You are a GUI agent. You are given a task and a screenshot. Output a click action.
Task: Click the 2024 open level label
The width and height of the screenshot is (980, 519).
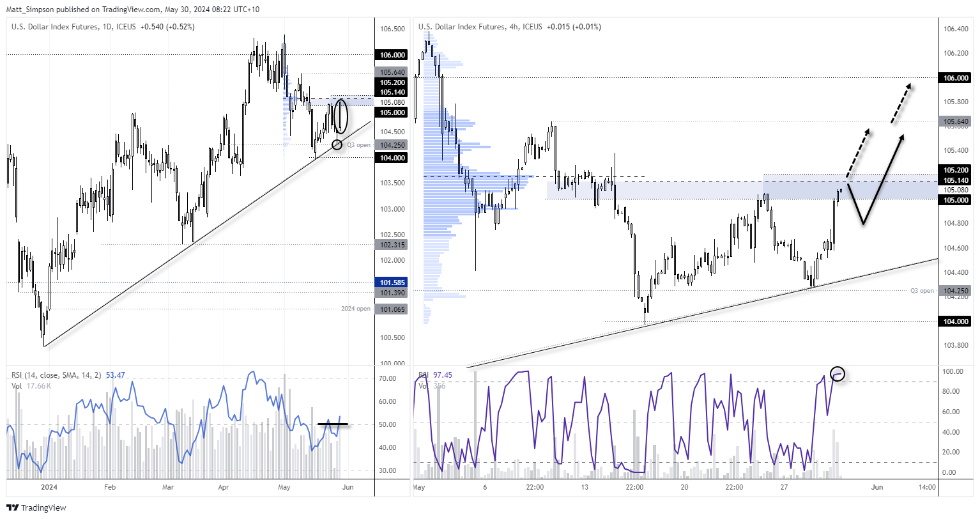point(356,309)
